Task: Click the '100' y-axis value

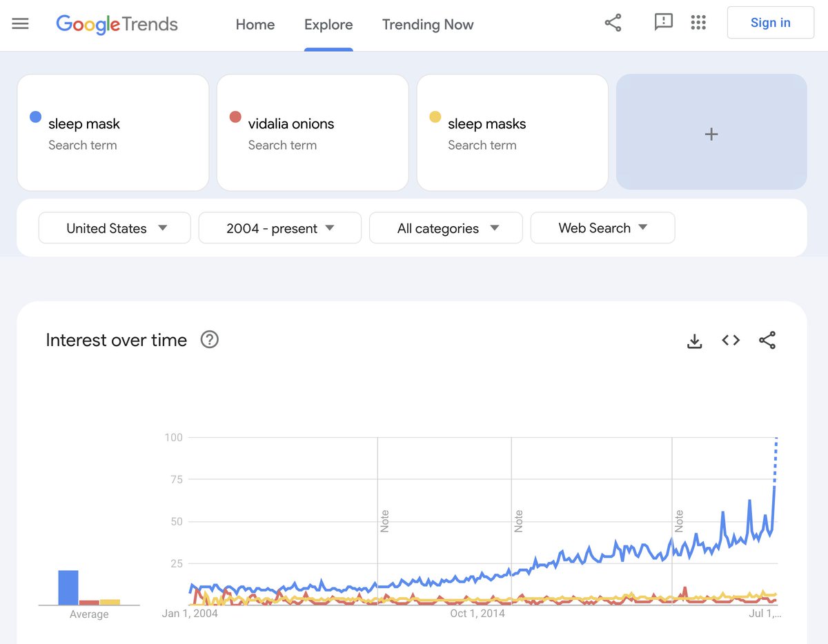Action: pos(173,437)
